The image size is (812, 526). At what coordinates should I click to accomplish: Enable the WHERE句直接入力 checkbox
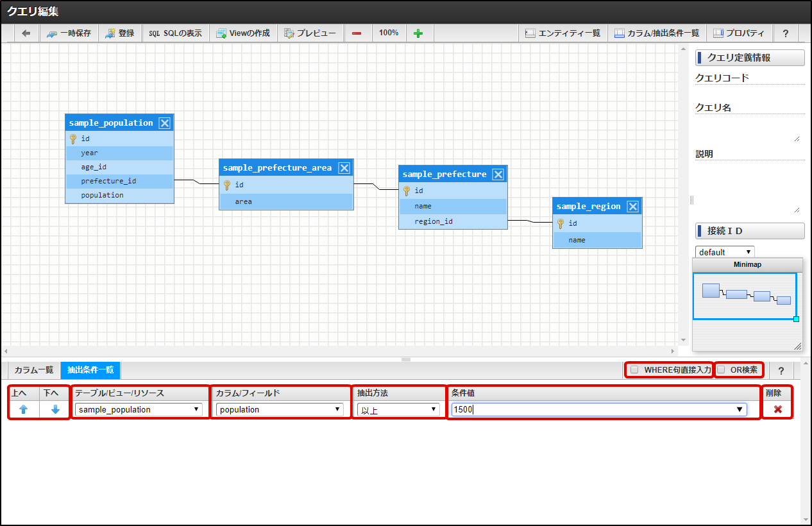[x=634, y=370]
